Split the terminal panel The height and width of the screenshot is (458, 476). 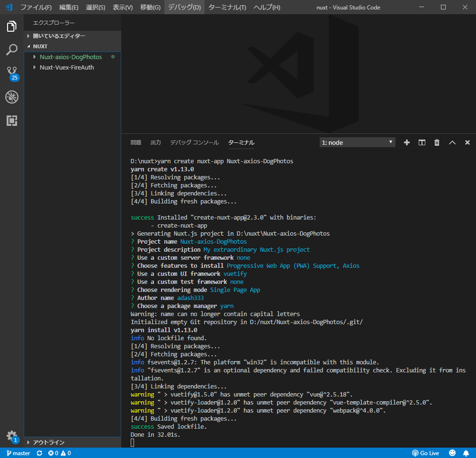click(422, 142)
